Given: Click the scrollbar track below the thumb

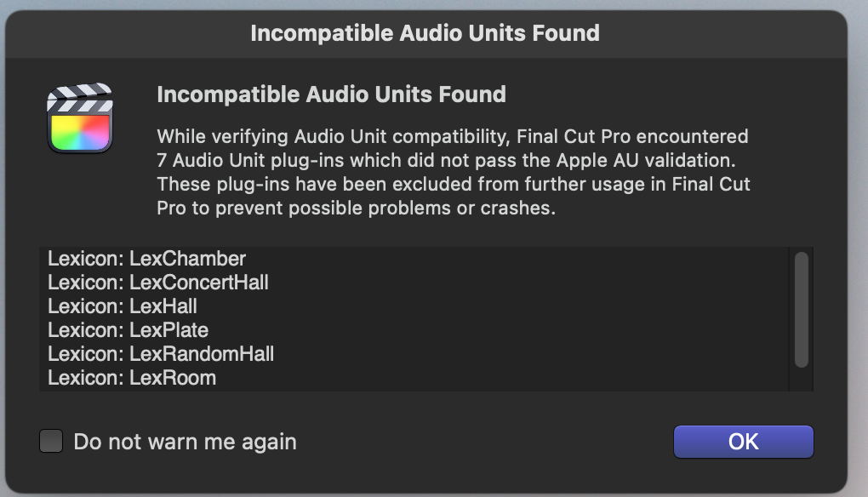Looking at the screenshot, I should pos(801,380).
